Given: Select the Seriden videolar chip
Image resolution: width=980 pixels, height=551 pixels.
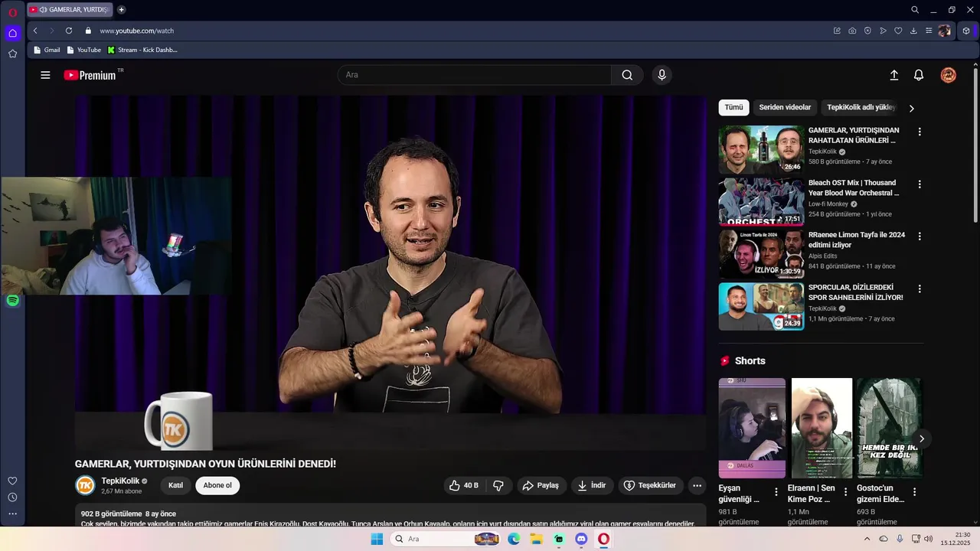Looking at the screenshot, I should pos(785,107).
